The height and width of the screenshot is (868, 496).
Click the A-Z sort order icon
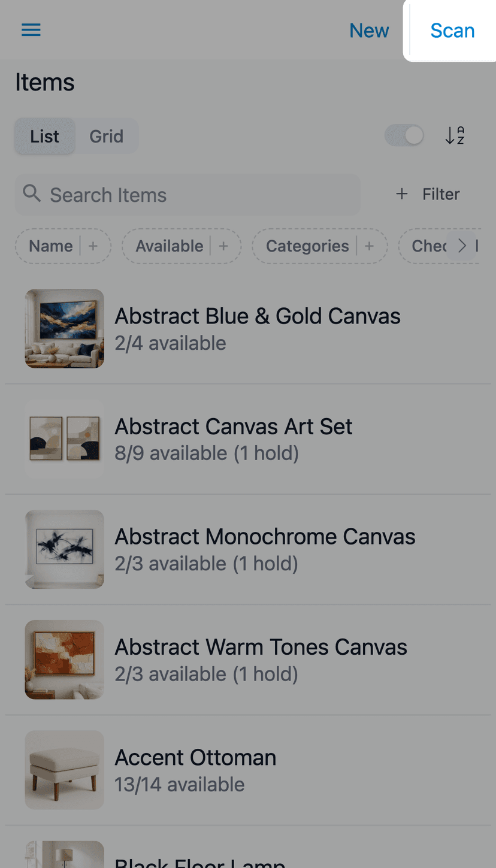455,136
